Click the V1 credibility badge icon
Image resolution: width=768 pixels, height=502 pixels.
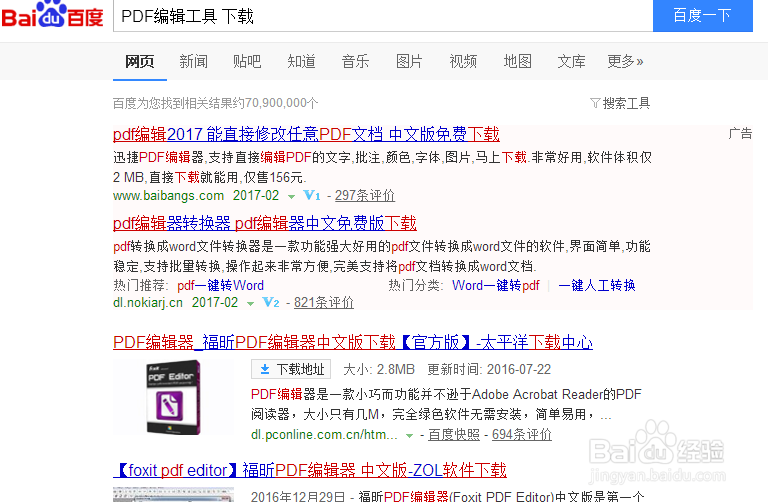coord(312,195)
